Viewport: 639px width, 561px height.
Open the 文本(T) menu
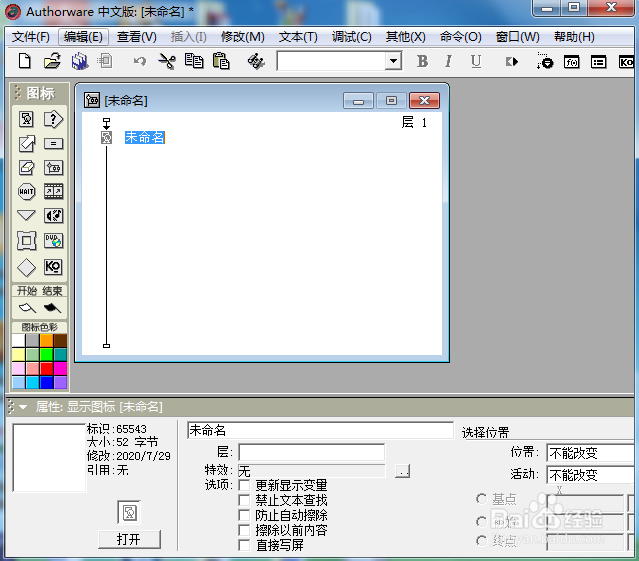pyautogui.click(x=298, y=37)
